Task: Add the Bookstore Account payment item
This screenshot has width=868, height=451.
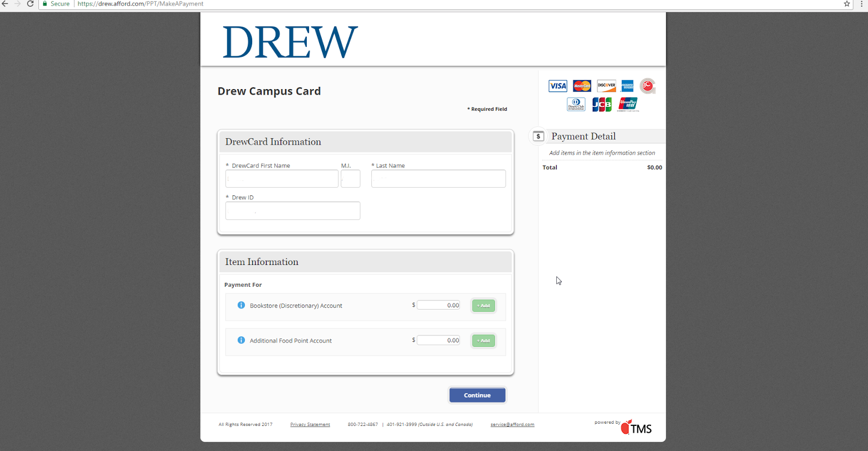Action: point(483,306)
